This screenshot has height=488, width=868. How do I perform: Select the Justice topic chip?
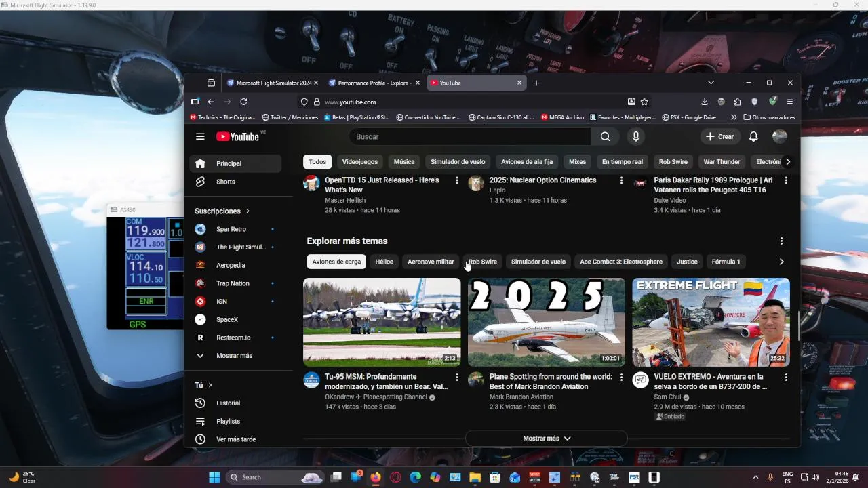tap(687, 262)
